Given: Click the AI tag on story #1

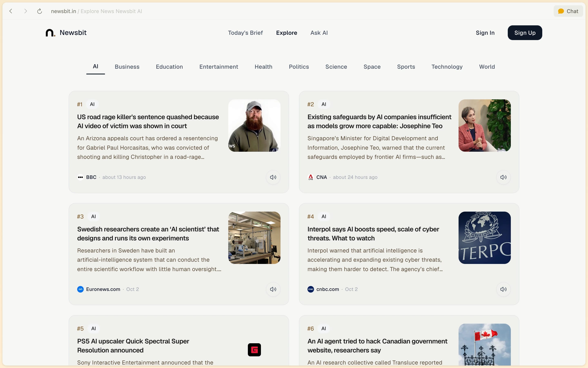Looking at the screenshot, I should click(x=92, y=104).
